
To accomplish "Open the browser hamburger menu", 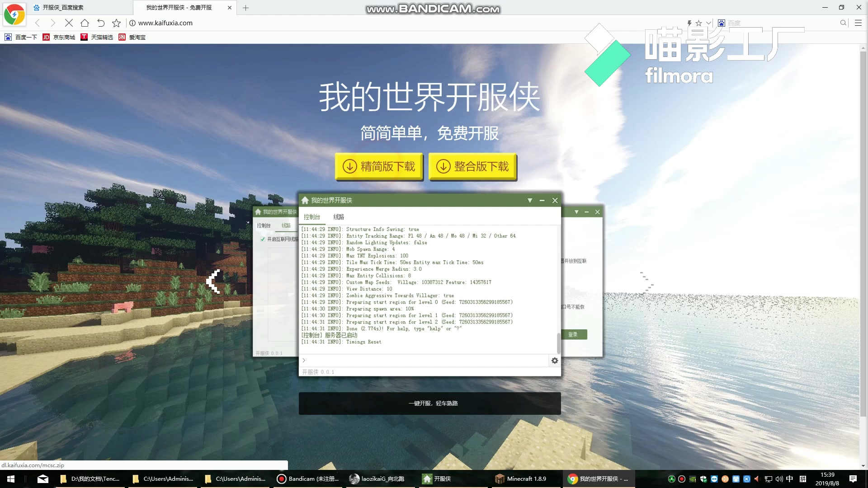I will pyautogui.click(x=858, y=23).
